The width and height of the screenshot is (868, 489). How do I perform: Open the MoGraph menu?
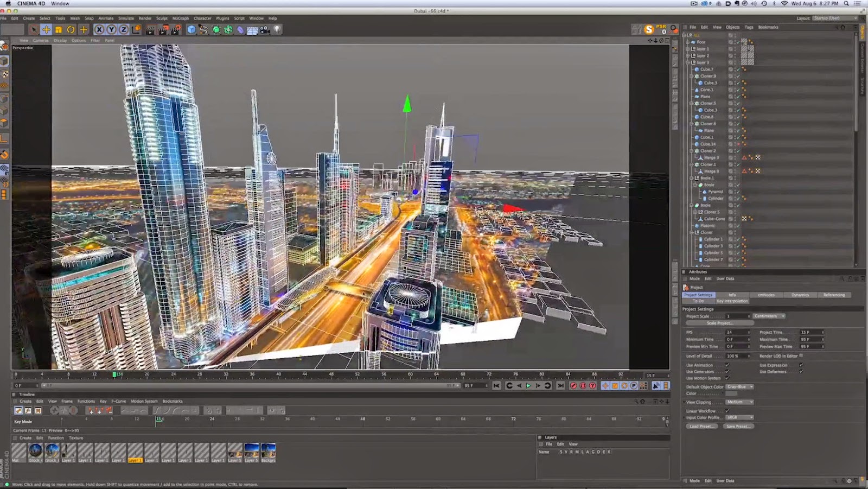click(x=181, y=18)
